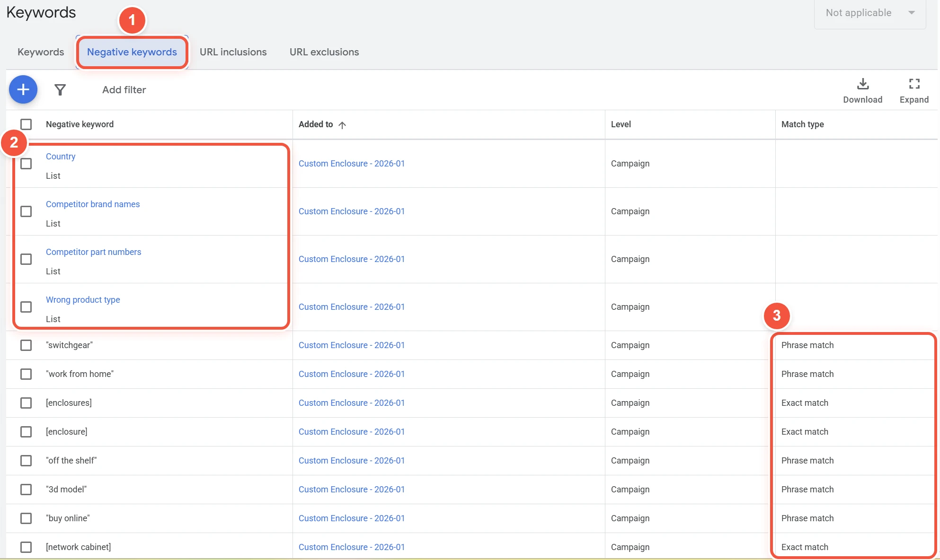Switch to the Keywords tab

(41, 52)
